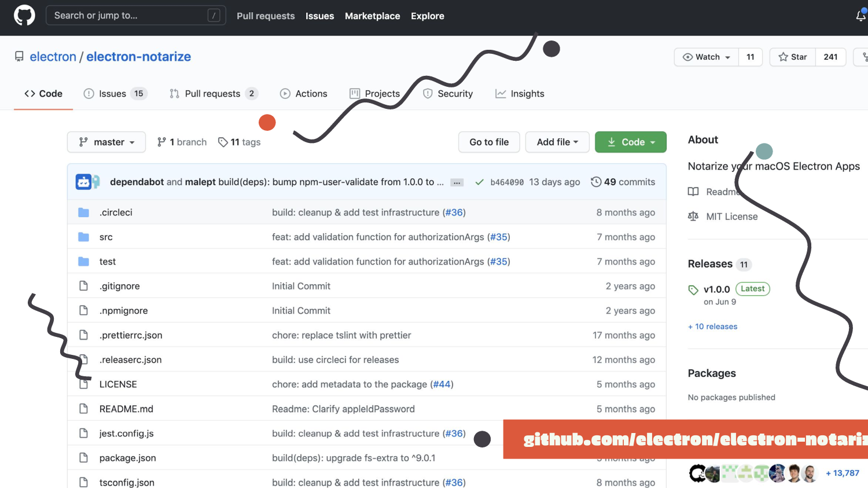Open the master branch selector
The image size is (868, 488).
point(106,142)
